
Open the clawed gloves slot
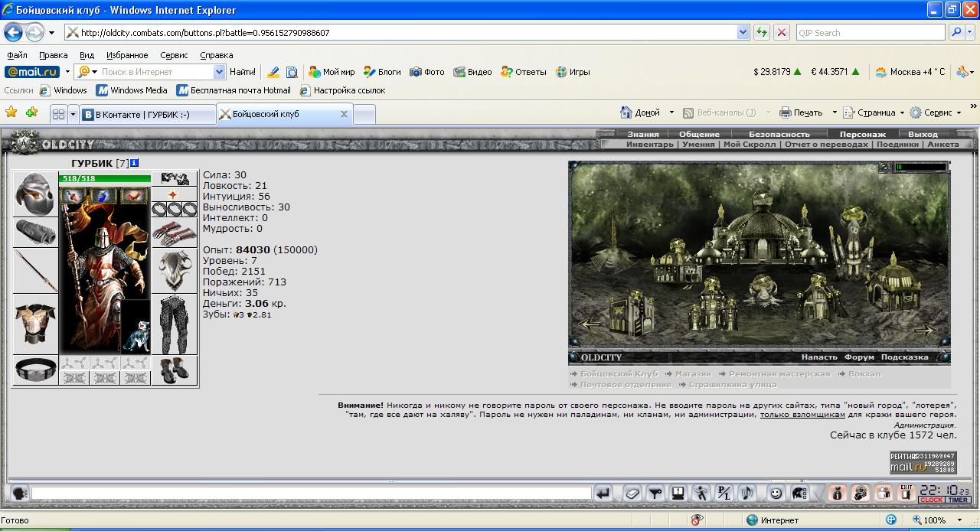(175, 233)
